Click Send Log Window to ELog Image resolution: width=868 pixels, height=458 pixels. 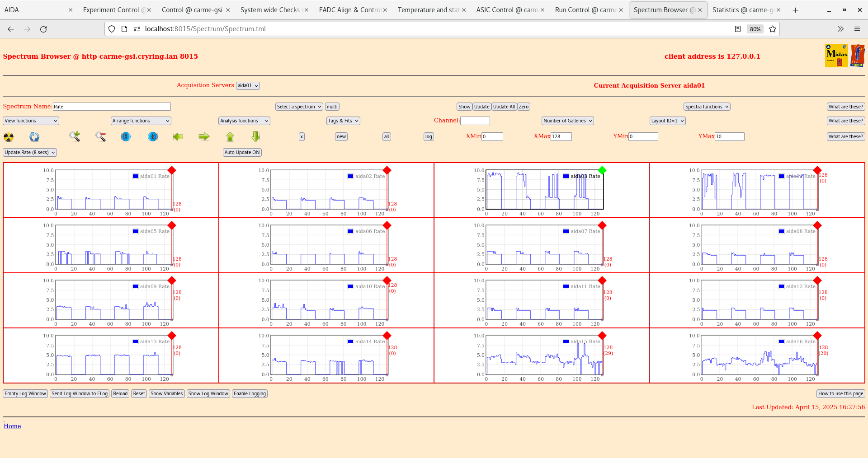80,393
